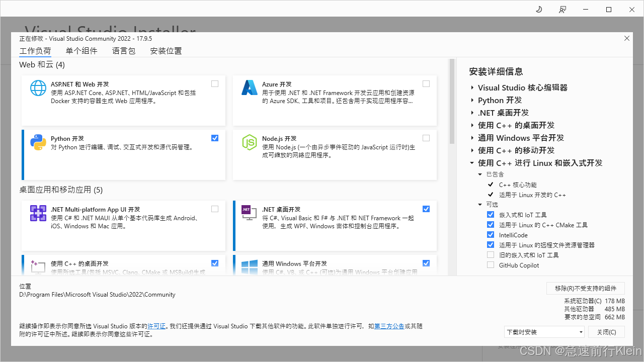The height and width of the screenshot is (362, 644).
Task: Switch to the 语言包 tab
Action: point(124,51)
